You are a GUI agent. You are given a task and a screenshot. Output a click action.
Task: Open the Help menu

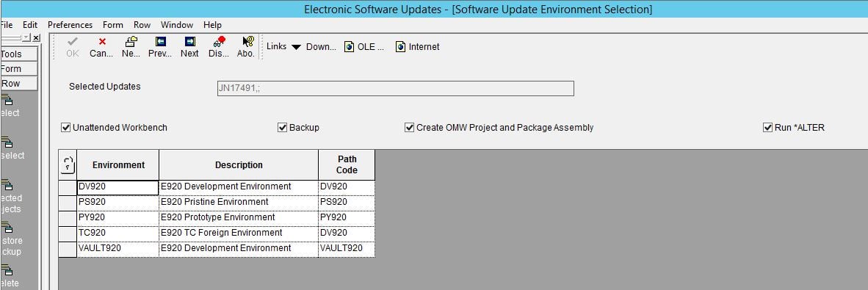pyautogui.click(x=212, y=25)
